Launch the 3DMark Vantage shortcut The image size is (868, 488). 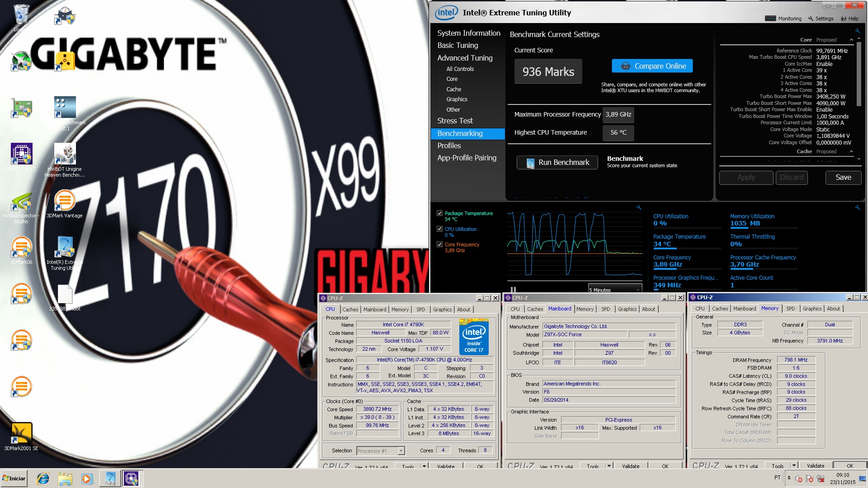click(65, 204)
